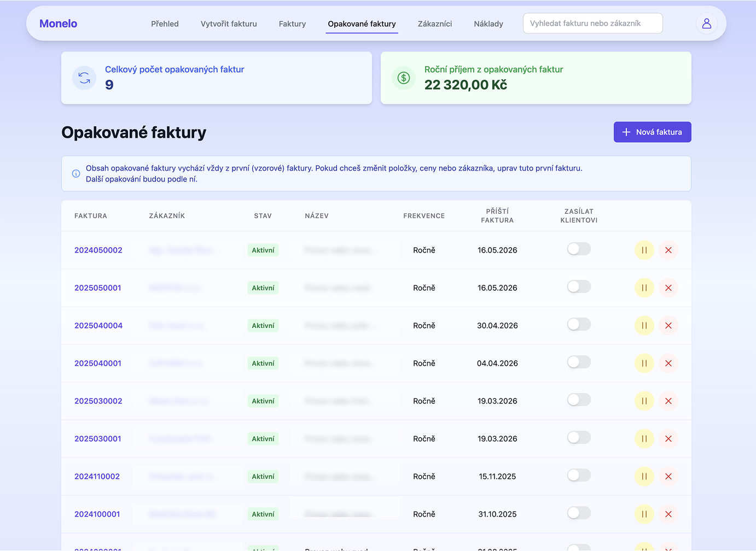Pause recurring invoice 2025040004
Viewport: 756px width, 551px height.
pos(644,326)
